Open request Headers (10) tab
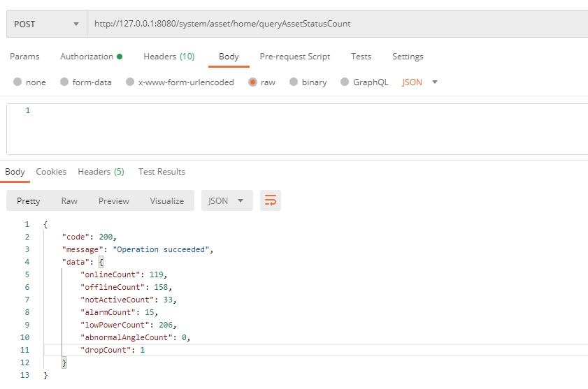588x389 pixels. coord(168,57)
